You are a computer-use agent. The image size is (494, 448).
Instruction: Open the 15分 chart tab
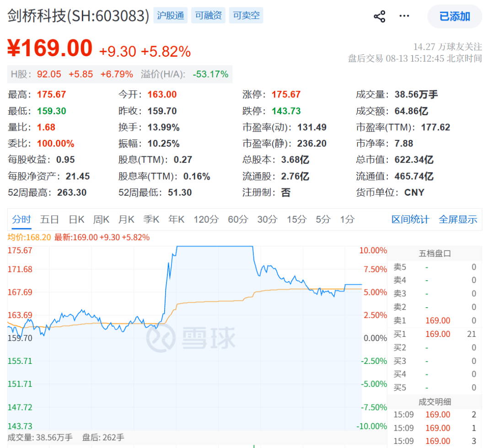click(x=297, y=219)
